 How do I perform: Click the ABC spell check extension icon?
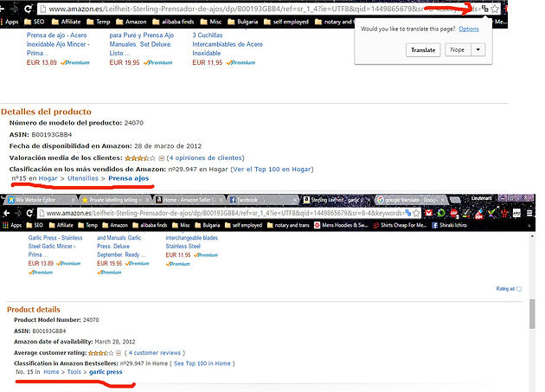(x=516, y=213)
